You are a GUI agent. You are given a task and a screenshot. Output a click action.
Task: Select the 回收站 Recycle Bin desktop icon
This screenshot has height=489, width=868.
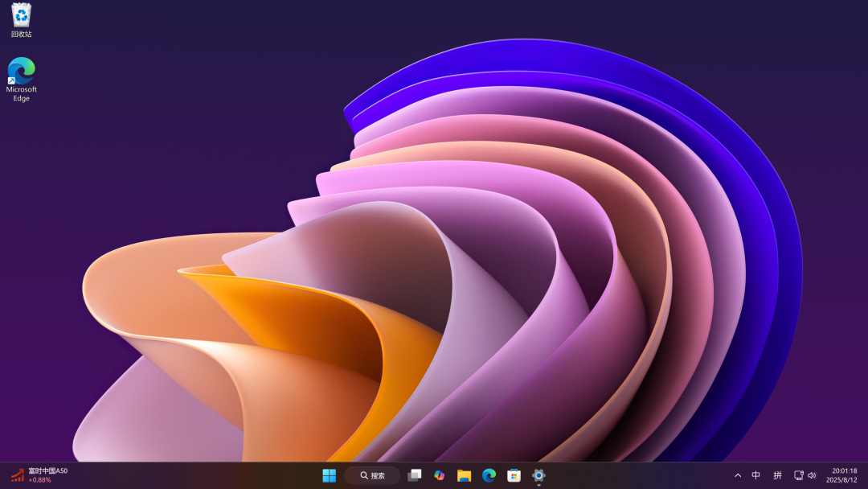pyautogui.click(x=21, y=20)
